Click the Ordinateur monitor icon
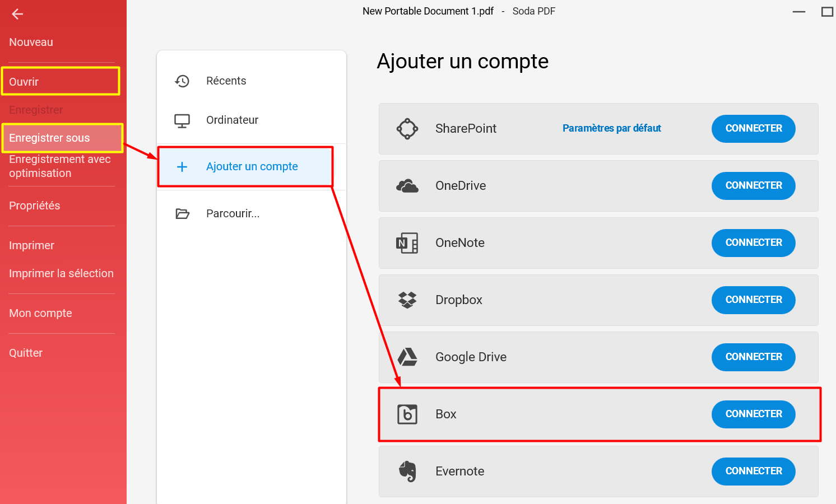 (182, 121)
